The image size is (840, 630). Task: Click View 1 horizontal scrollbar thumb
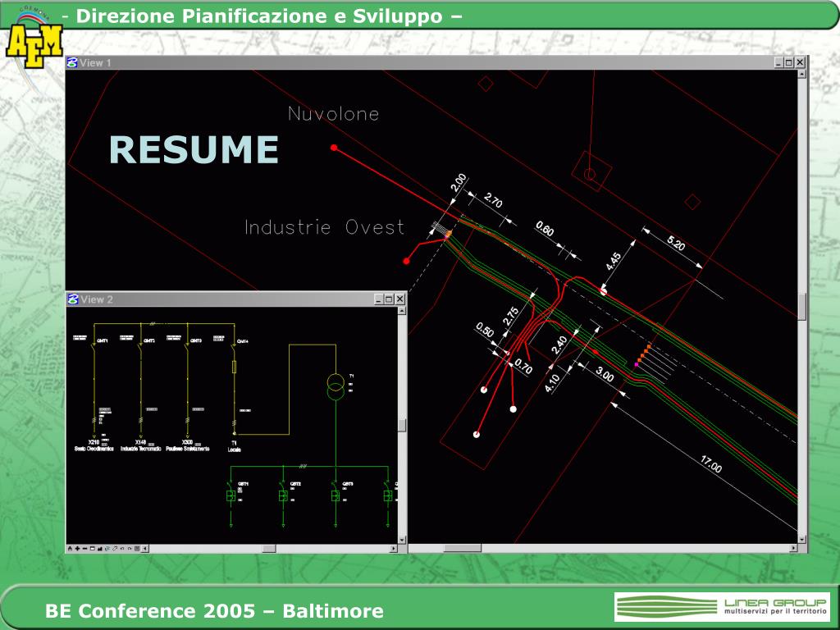click(x=463, y=548)
